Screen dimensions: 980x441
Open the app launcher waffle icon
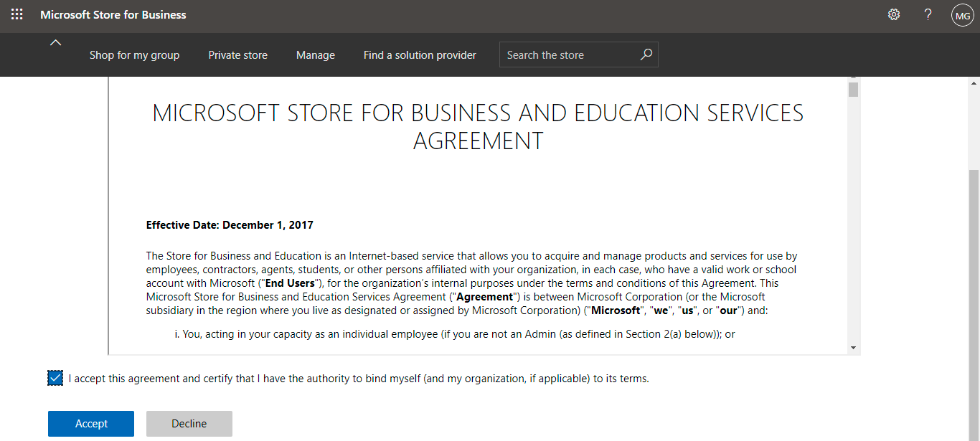[x=17, y=14]
